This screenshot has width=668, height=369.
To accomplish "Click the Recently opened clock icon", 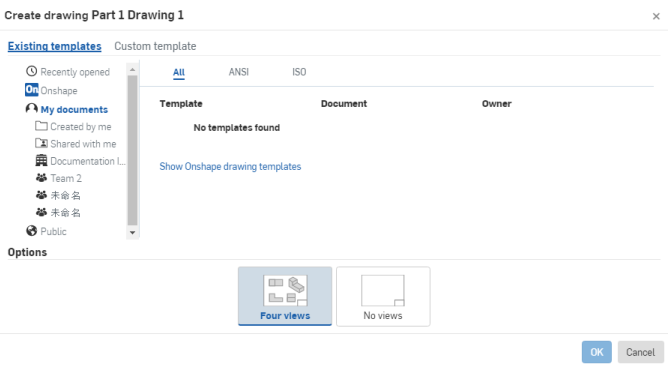I will (32, 71).
